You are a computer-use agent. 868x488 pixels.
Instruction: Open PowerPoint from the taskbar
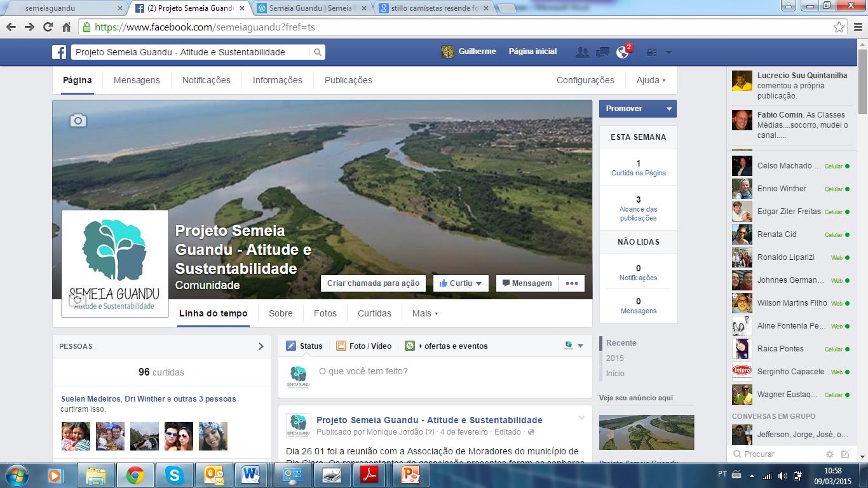(410, 475)
